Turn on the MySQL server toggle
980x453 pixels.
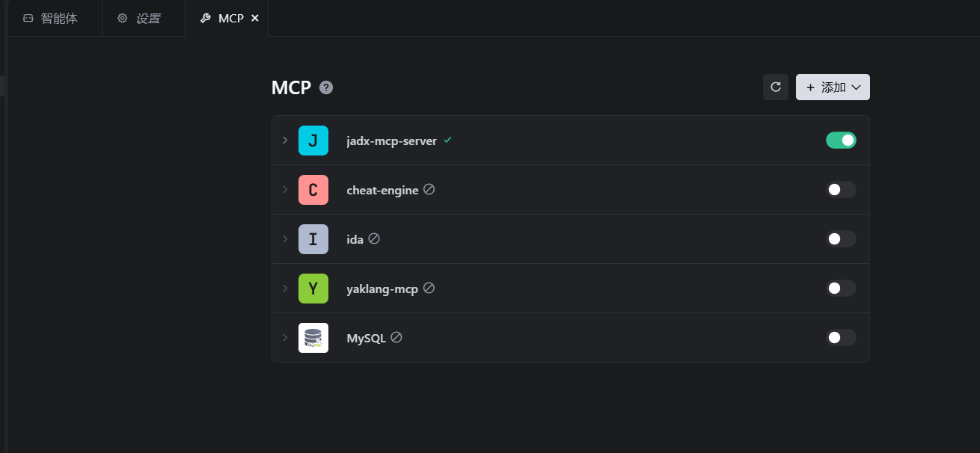(841, 338)
